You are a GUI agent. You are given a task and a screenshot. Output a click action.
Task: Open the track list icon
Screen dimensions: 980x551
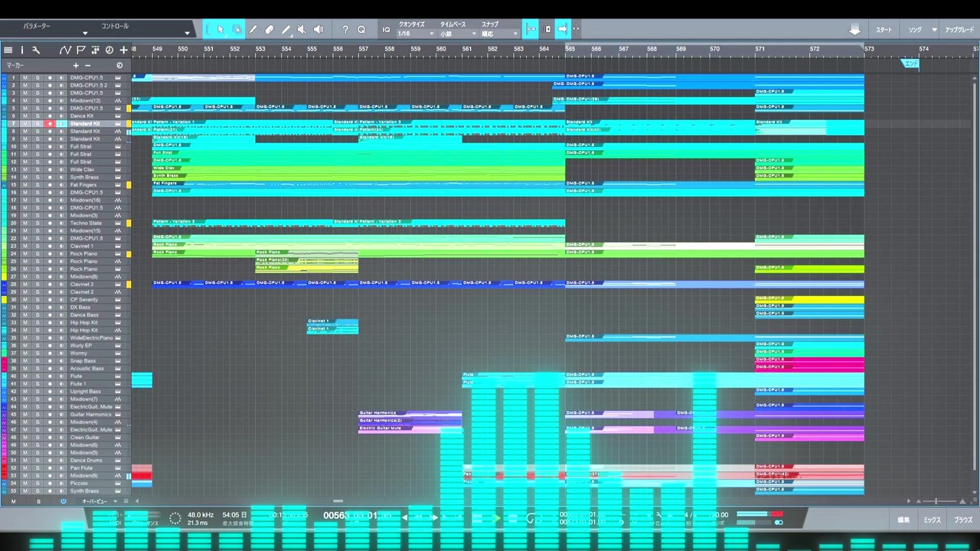8,50
